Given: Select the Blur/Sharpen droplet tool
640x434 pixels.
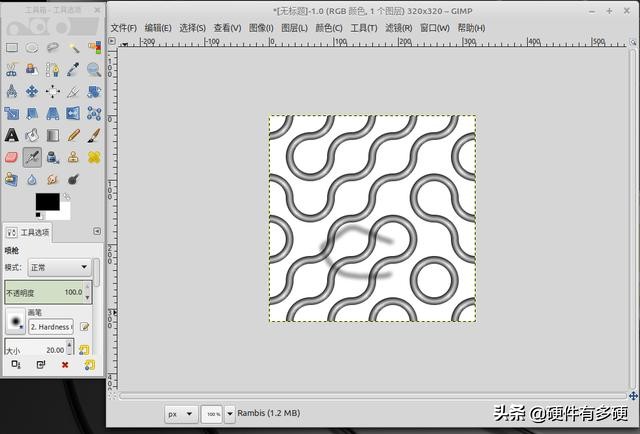Looking at the screenshot, I should 32,179.
